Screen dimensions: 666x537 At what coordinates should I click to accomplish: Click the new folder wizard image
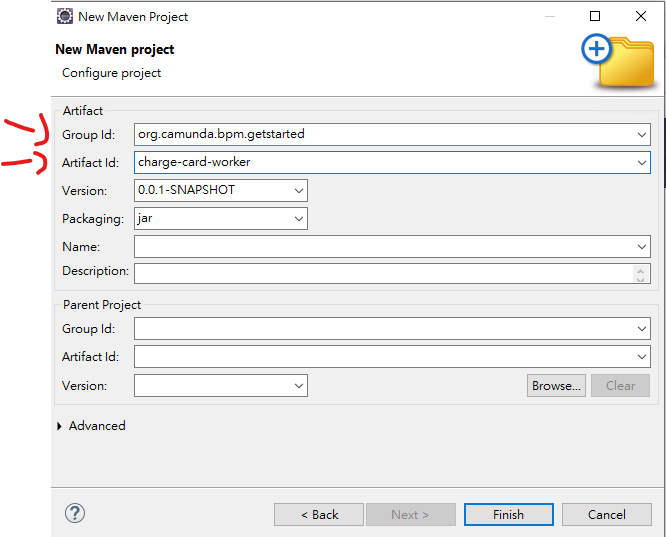tap(618, 60)
